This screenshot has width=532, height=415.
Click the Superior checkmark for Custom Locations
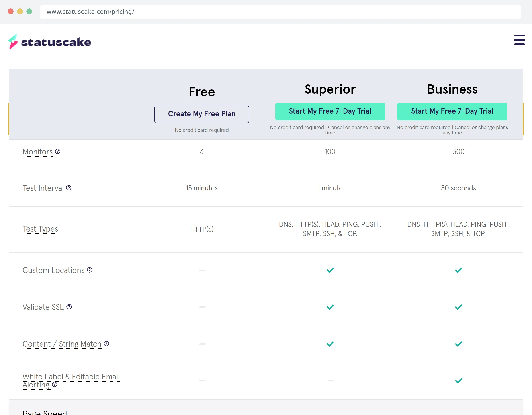coord(330,270)
